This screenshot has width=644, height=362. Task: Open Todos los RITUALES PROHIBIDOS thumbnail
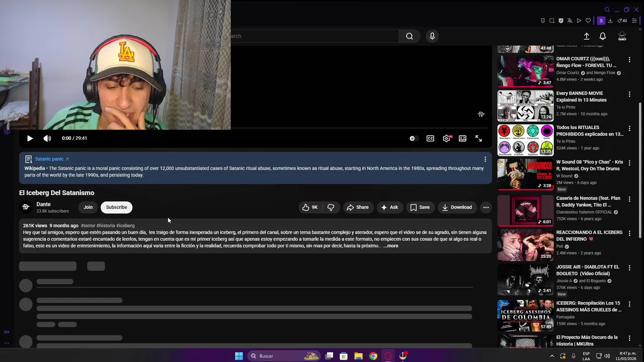coord(525,140)
